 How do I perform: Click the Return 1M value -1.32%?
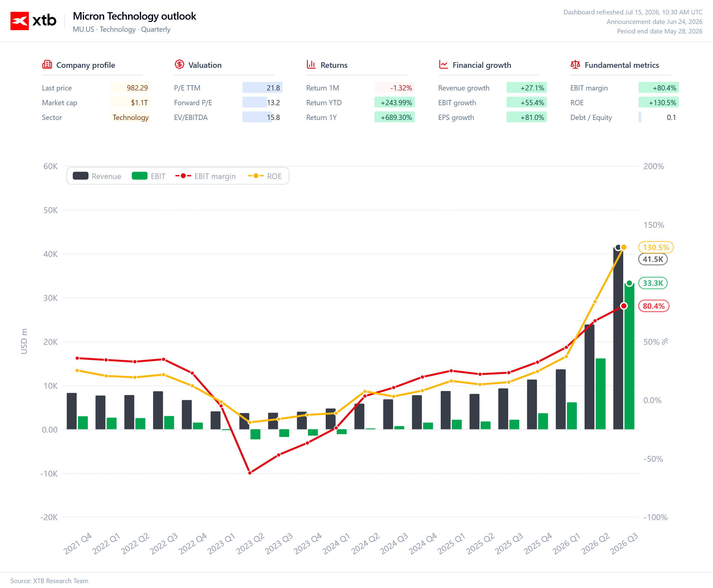pos(395,88)
